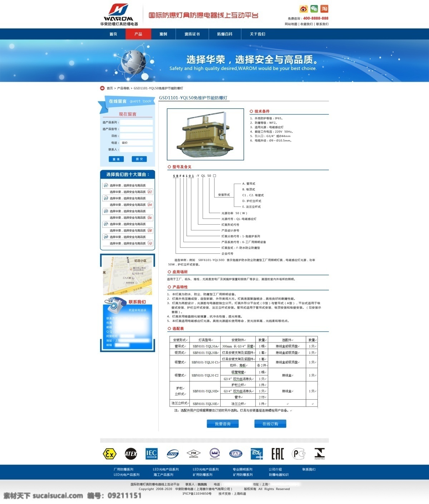Click the 选产品系列 input field
The height and width of the screenshot is (504, 429).
point(136,123)
